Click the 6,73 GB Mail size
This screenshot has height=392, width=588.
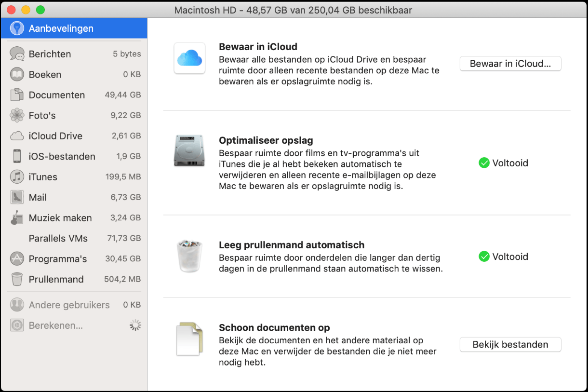[x=126, y=197]
